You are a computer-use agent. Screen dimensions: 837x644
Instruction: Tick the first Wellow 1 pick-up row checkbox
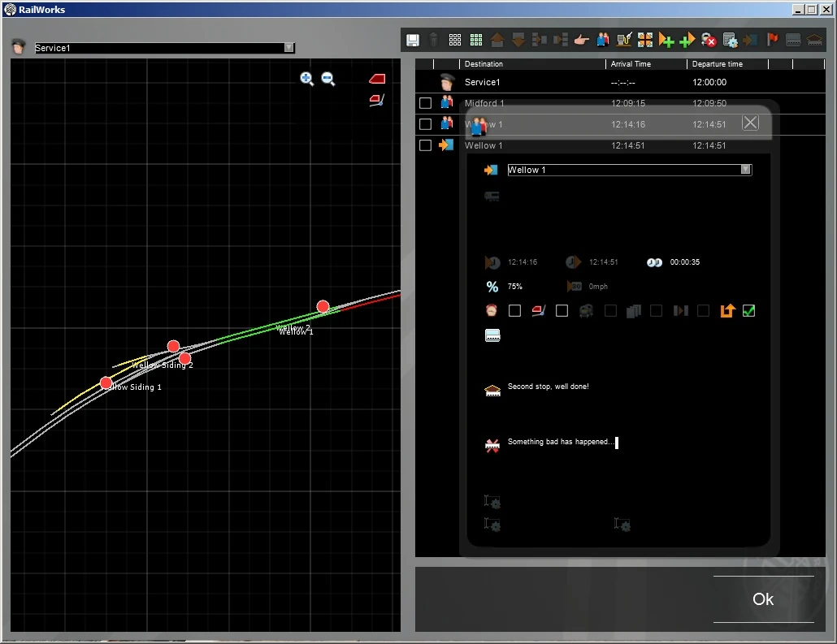pos(426,124)
